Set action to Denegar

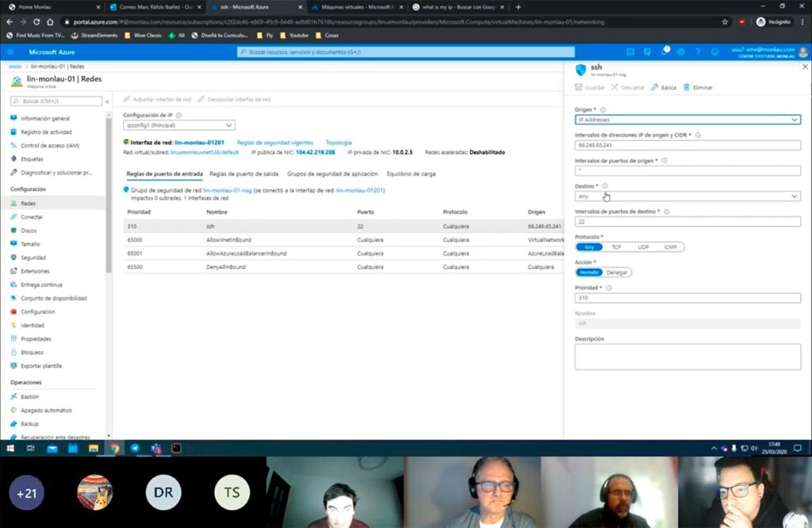click(617, 272)
